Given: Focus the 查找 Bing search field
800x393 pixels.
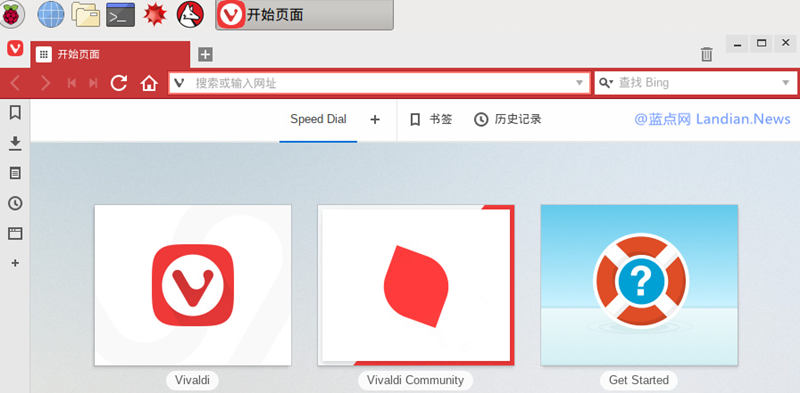Looking at the screenshot, I should (x=695, y=83).
